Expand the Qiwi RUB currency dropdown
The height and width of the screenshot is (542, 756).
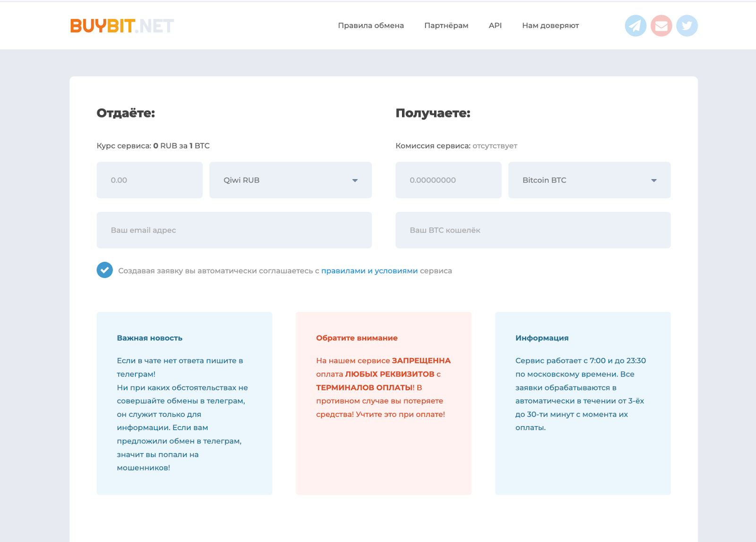(x=290, y=180)
